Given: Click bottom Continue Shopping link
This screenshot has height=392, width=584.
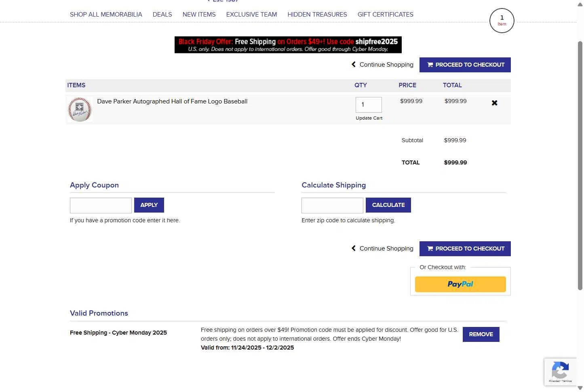Looking at the screenshot, I should pyautogui.click(x=382, y=249).
